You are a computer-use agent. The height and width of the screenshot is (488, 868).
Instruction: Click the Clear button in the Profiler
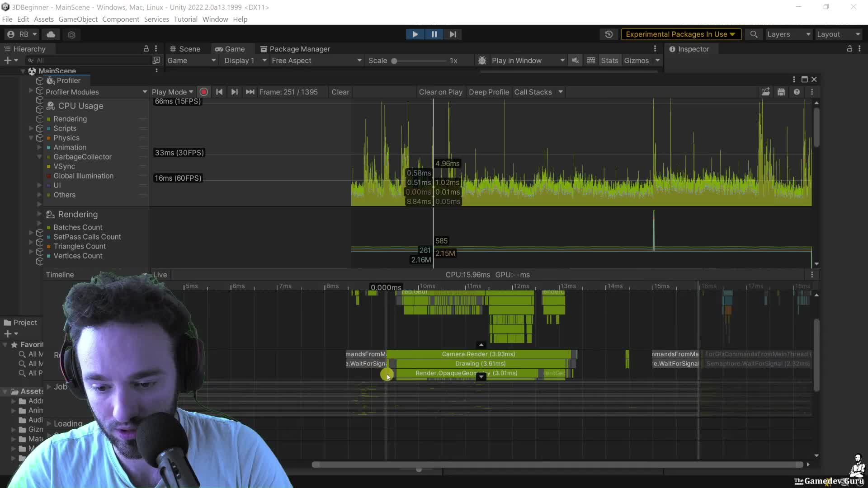340,92
